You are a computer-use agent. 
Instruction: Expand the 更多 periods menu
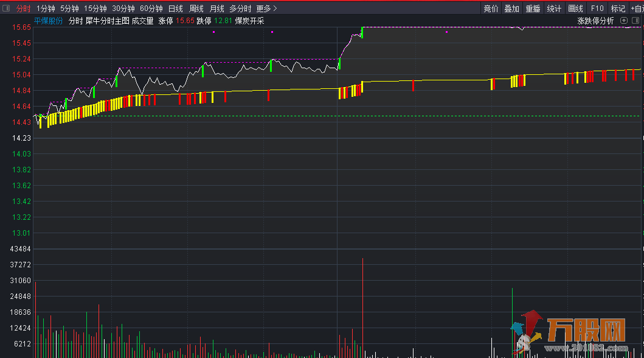[266, 9]
